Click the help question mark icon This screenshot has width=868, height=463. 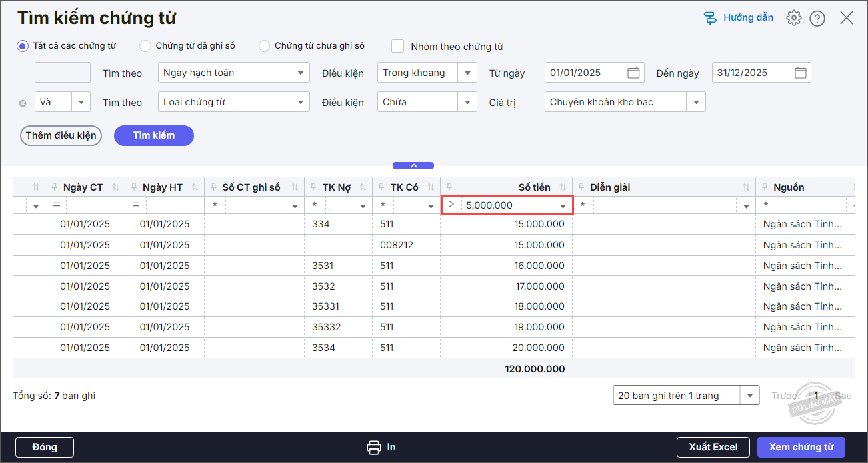tap(817, 18)
